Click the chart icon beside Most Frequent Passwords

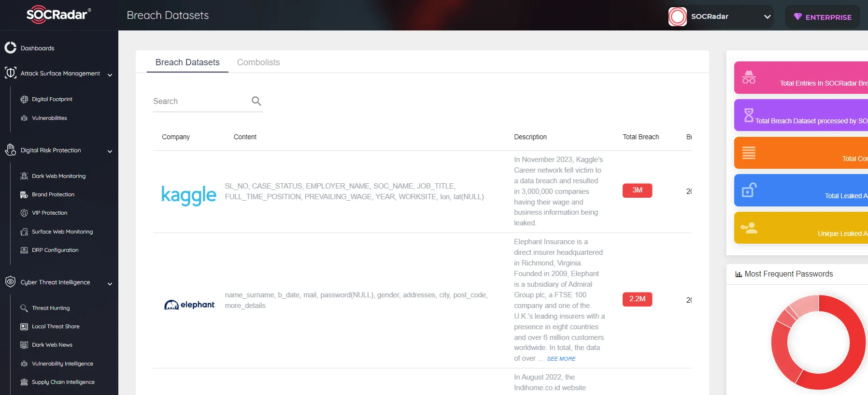click(x=739, y=274)
